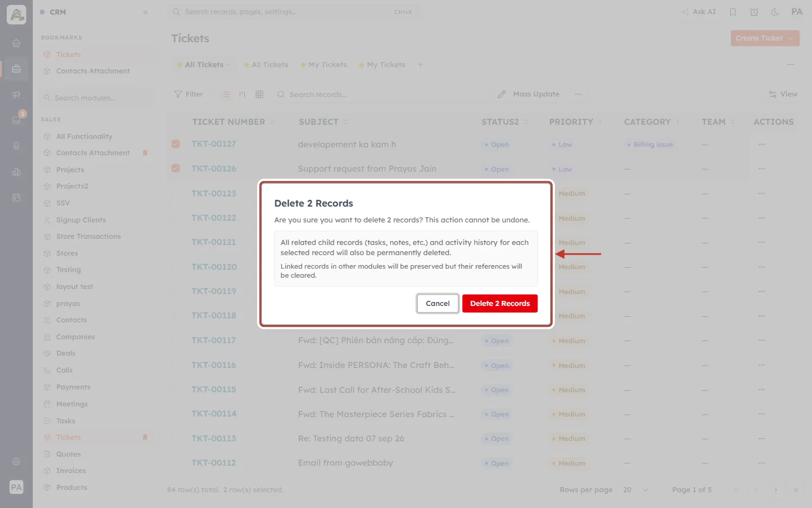Uncheck the TKT-00127 row checkbox
The width and height of the screenshot is (812, 508).
pyautogui.click(x=176, y=144)
